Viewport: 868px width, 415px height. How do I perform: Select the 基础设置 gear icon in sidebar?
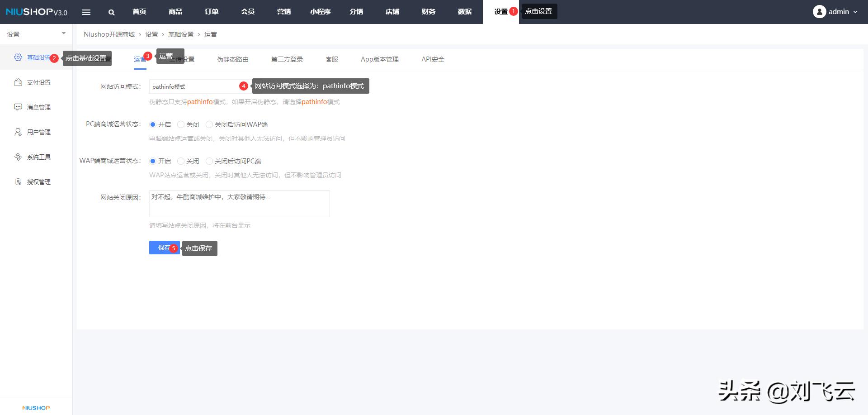click(18, 57)
